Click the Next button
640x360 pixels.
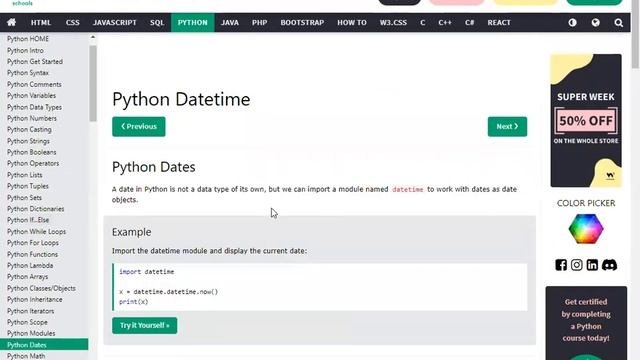(507, 127)
